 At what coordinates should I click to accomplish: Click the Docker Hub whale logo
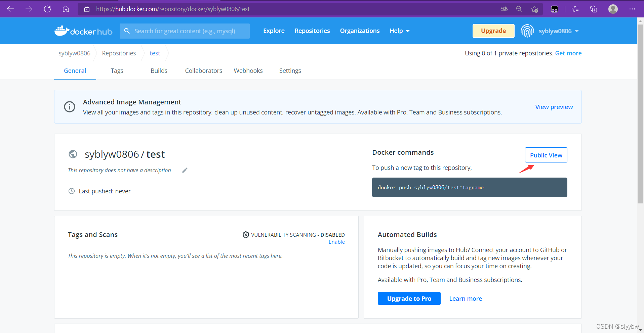pyautogui.click(x=83, y=31)
